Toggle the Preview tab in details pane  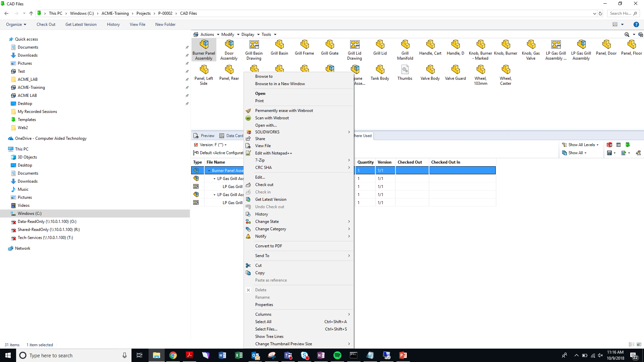coord(205,135)
